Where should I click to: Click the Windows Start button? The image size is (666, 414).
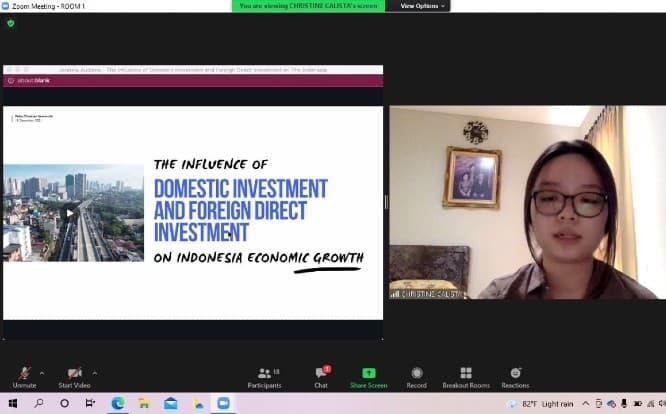[x=13, y=403]
